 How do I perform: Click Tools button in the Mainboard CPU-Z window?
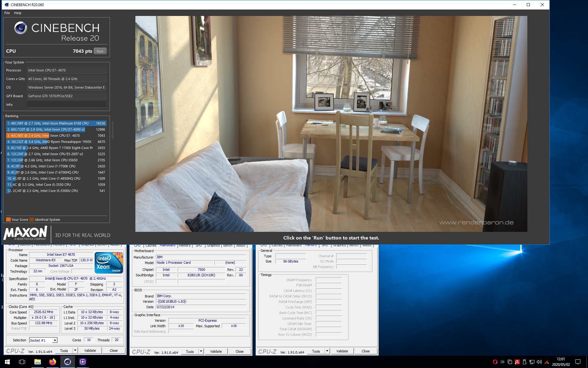pyautogui.click(x=190, y=351)
